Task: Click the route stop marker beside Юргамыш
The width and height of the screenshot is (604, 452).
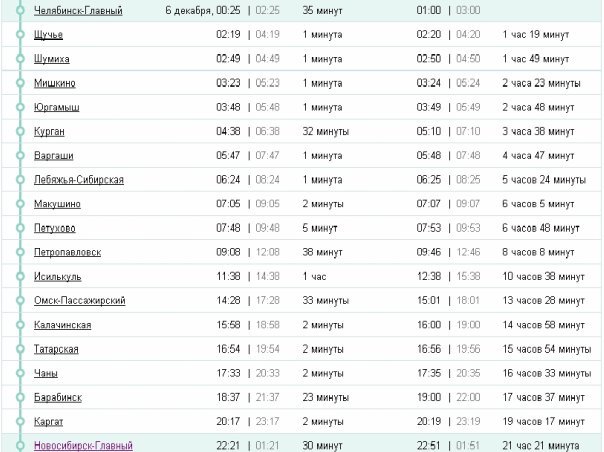Action: 20,107
